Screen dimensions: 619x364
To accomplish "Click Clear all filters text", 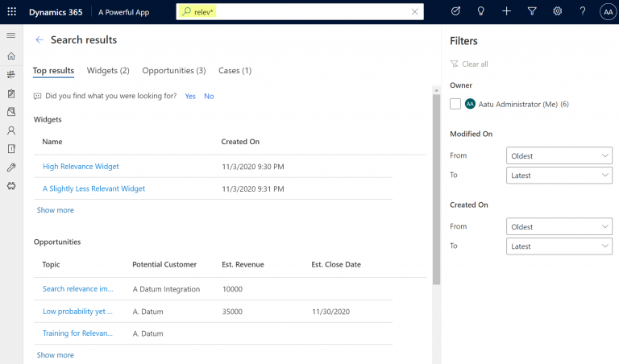I will coord(475,64).
